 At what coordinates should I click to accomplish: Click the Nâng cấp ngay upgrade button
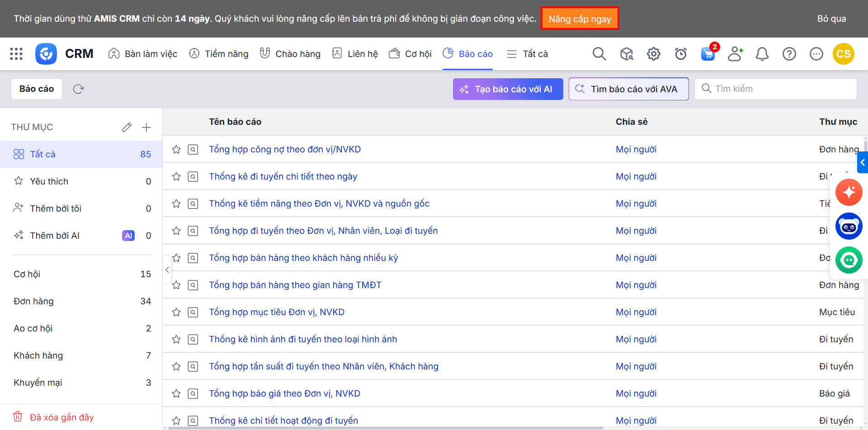pos(580,19)
